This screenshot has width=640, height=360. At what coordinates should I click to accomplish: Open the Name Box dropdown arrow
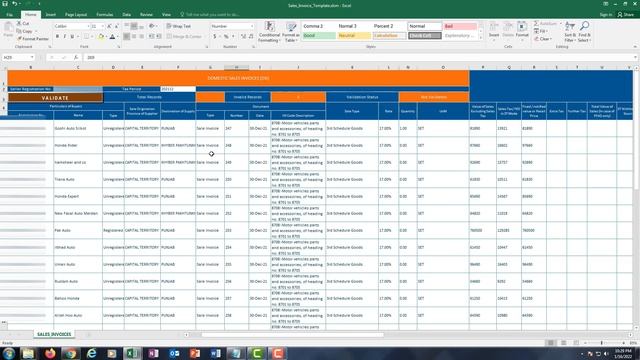32,58
